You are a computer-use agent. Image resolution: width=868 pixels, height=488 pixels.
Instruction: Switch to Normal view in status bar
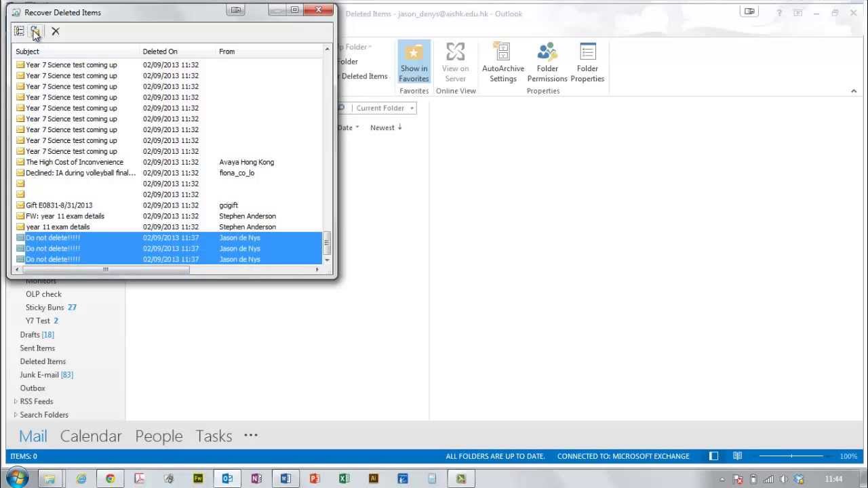pyautogui.click(x=713, y=456)
